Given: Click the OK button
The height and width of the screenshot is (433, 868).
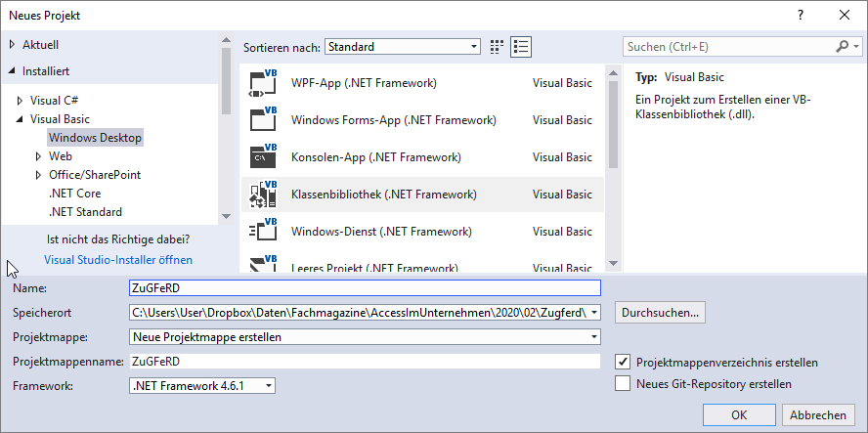Looking at the screenshot, I should (x=739, y=415).
